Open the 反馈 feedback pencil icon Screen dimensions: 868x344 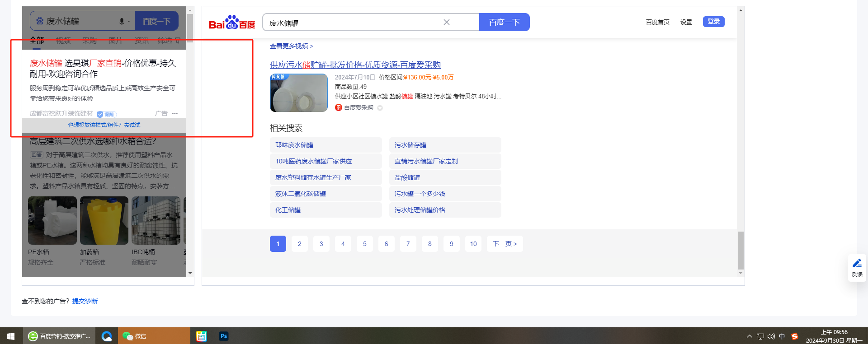click(857, 263)
